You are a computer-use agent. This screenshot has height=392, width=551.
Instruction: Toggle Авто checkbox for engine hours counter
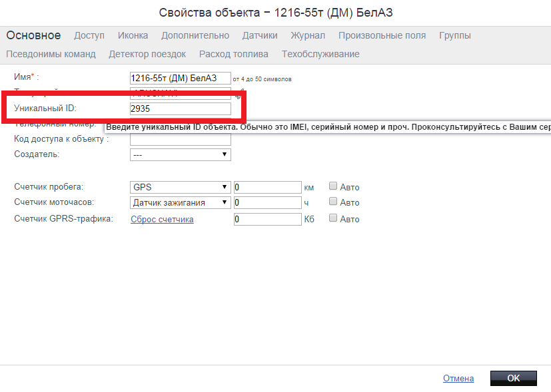click(x=333, y=202)
